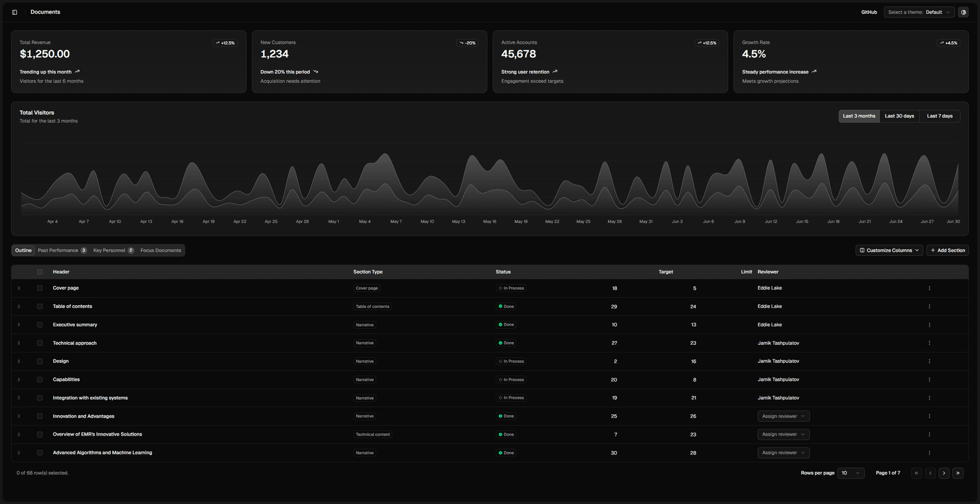
Task: Open the Key Personnel tab
Action: pyautogui.click(x=113, y=250)
